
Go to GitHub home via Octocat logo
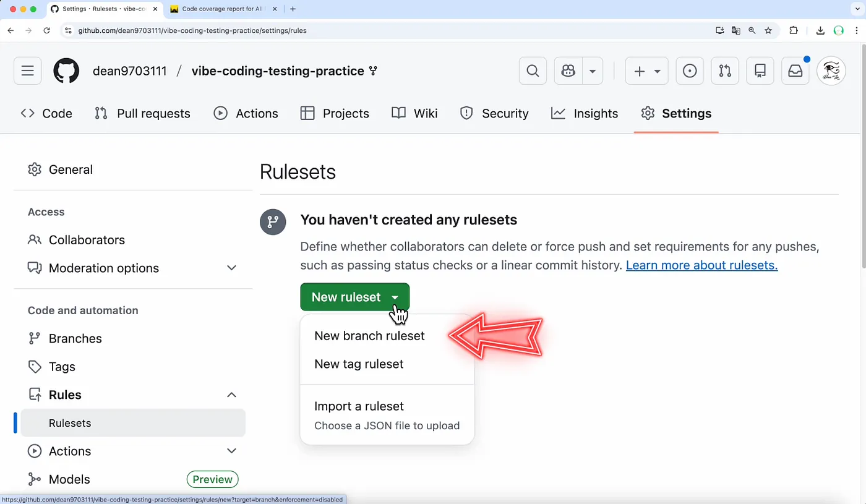tap(66, 71)
